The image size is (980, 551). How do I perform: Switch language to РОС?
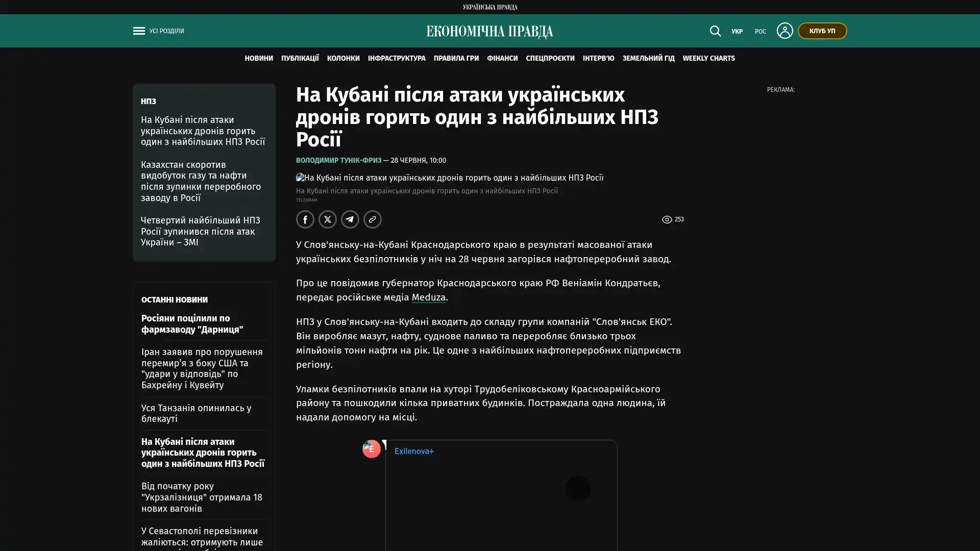[761, 32]
